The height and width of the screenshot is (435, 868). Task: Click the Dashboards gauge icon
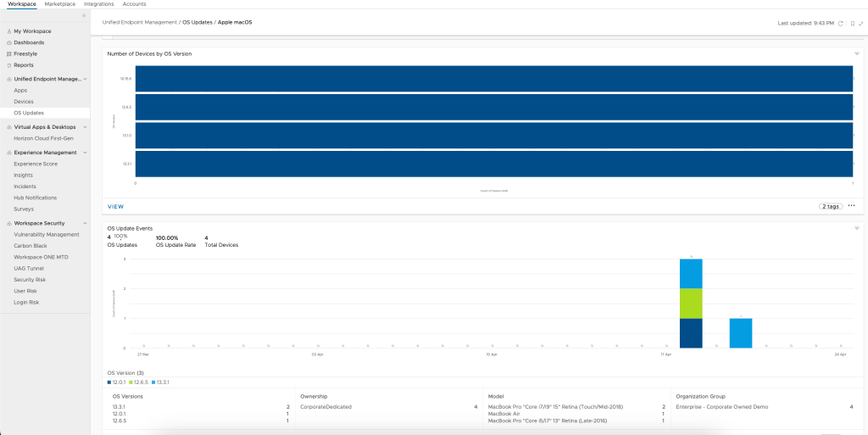(8, 42)
